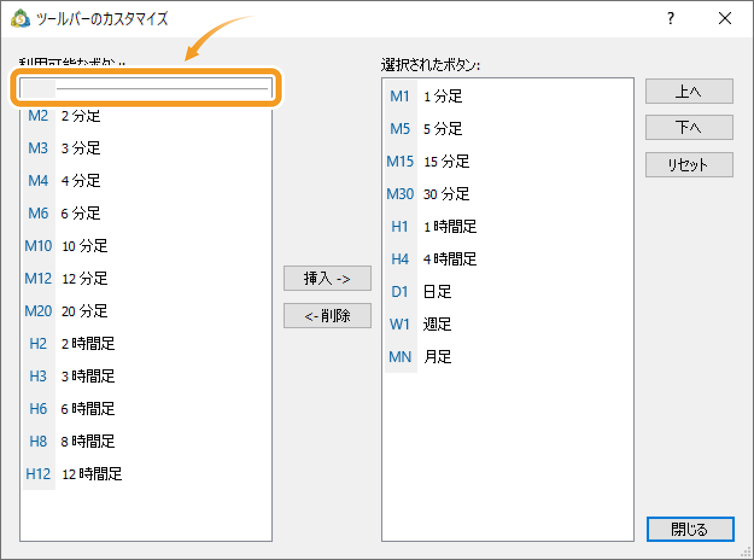Select the 6 時間足 label
Screen dimensions: 754x560
point(88,409)
